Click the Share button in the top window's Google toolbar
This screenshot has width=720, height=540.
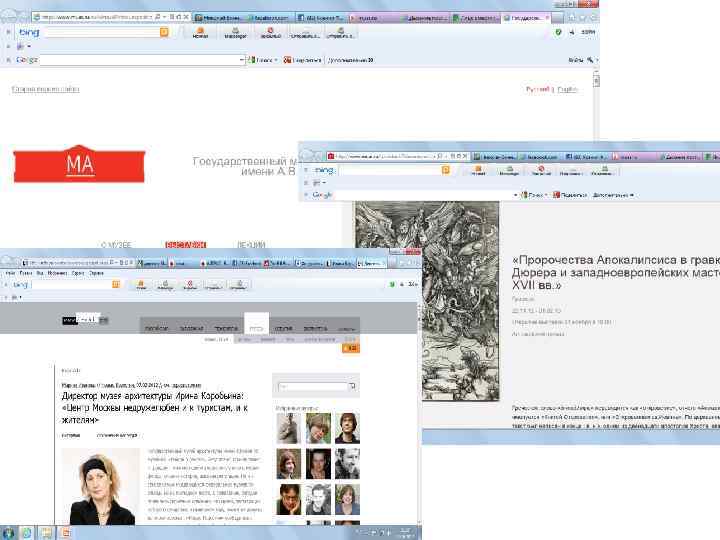point(302,60)
